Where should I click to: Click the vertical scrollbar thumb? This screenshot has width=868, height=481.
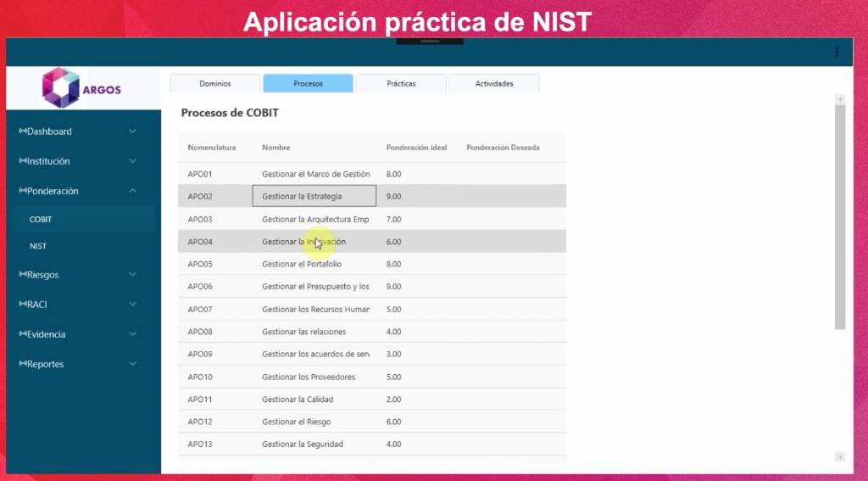click(840, 216)
